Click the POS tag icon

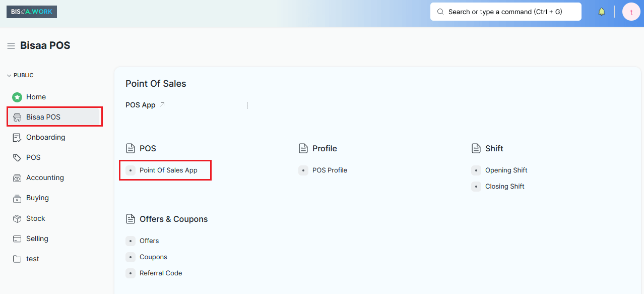click(17, 157)
